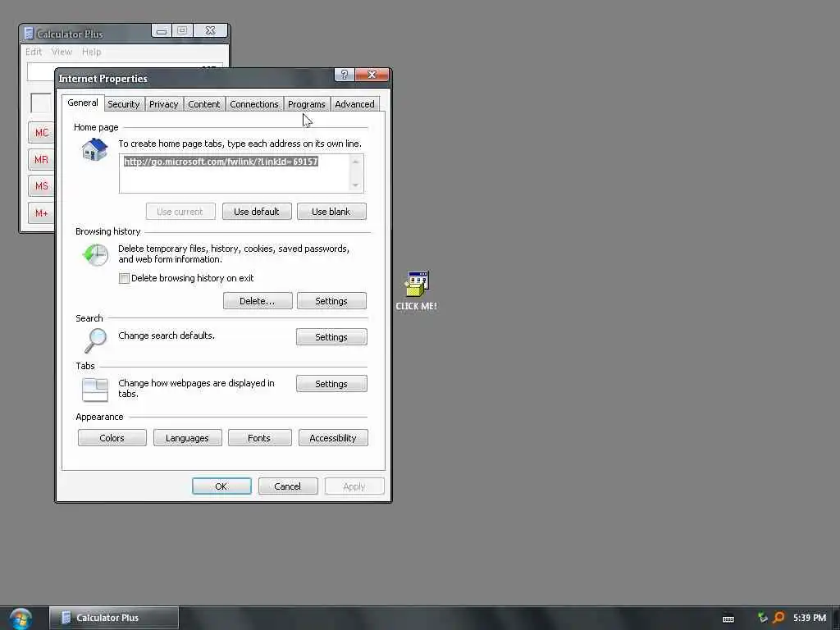Viewport: 840px width, 630px height.
Task: Open Calculator Plus Help menu
Action: [91, 52]
